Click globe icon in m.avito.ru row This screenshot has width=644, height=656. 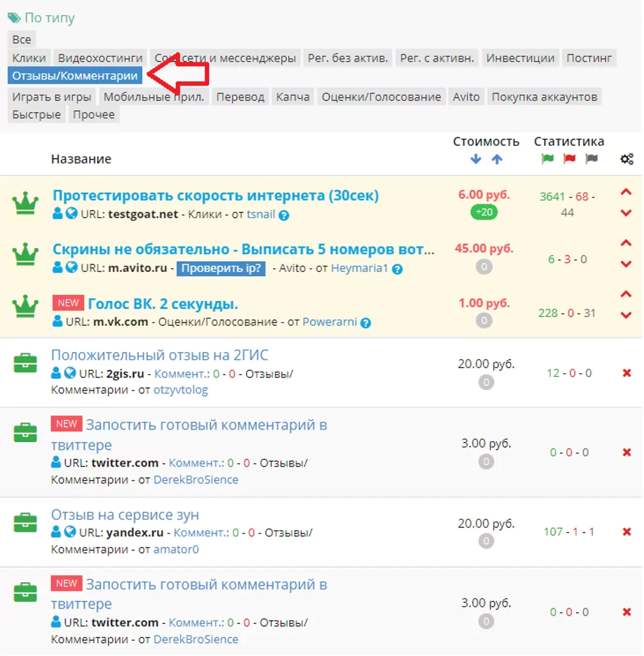pyautogui.click(x=72, y=267)
